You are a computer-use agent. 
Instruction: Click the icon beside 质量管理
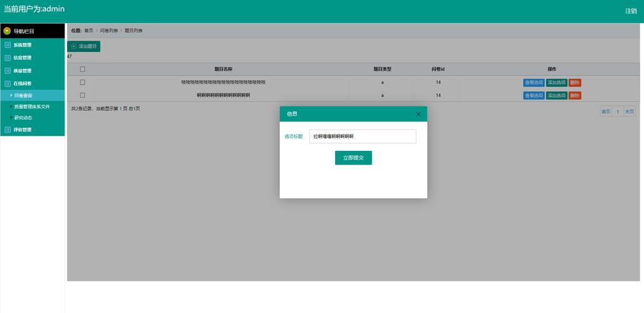[x=8, y=71]
